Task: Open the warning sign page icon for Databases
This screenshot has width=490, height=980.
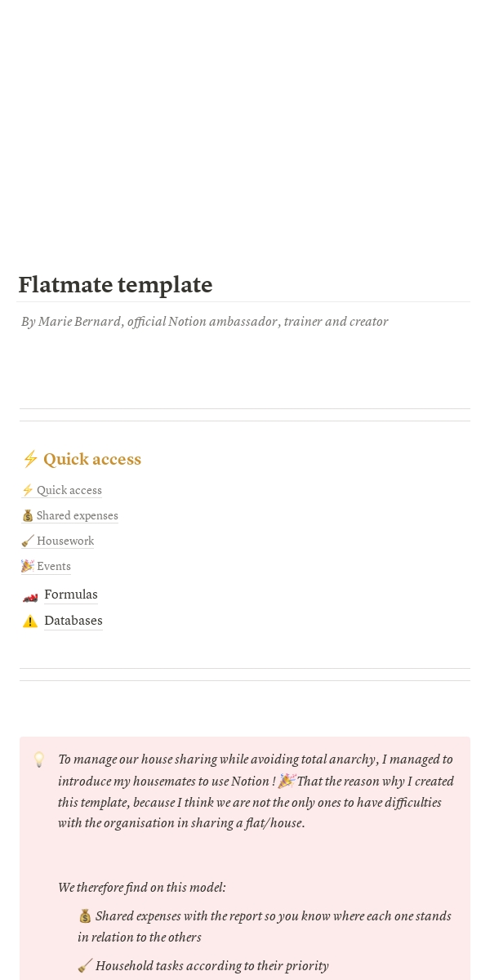Action: click(x=30, y=621)
